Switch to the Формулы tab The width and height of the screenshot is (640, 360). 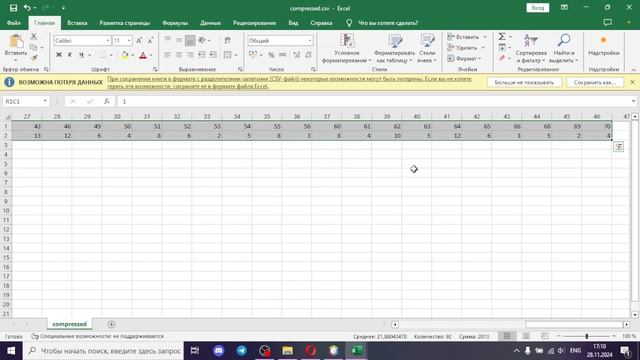(175, 23)
